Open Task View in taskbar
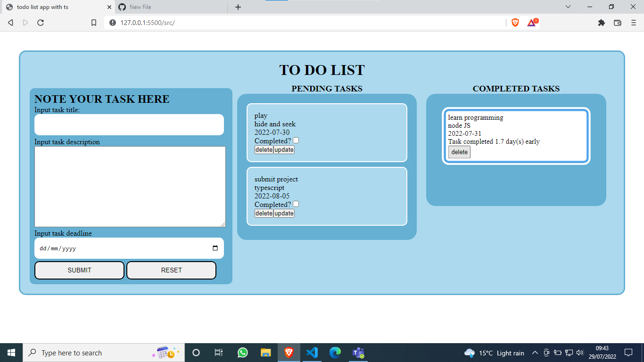The height and width of the screenshot is (362, 644). click(x=219, y=353)
